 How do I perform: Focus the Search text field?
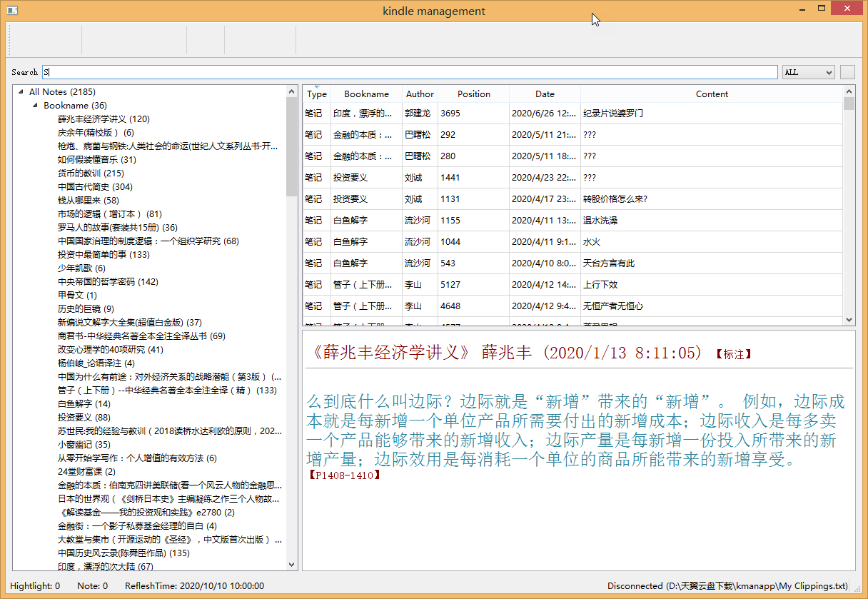[410, 72]
